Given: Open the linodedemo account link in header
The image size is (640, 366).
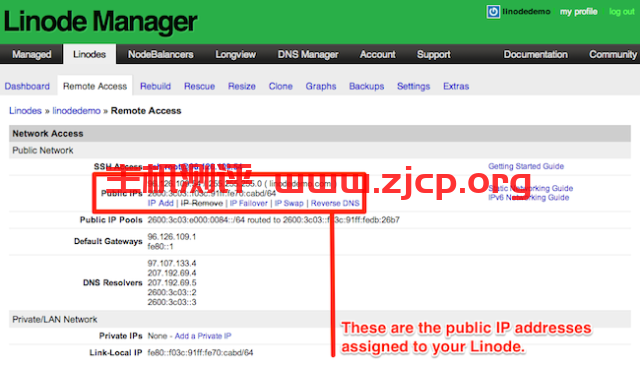Looking at the screenshot, I should tap(526, 12).
